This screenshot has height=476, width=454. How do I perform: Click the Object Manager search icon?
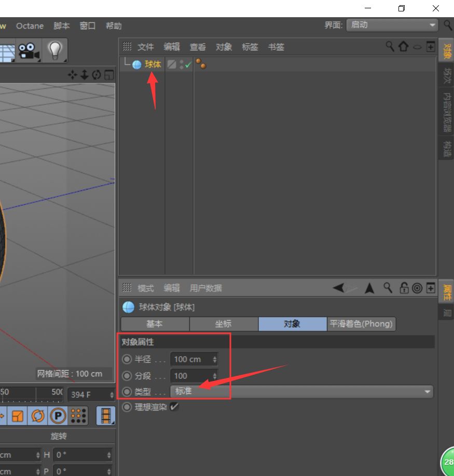pos(390,46)
